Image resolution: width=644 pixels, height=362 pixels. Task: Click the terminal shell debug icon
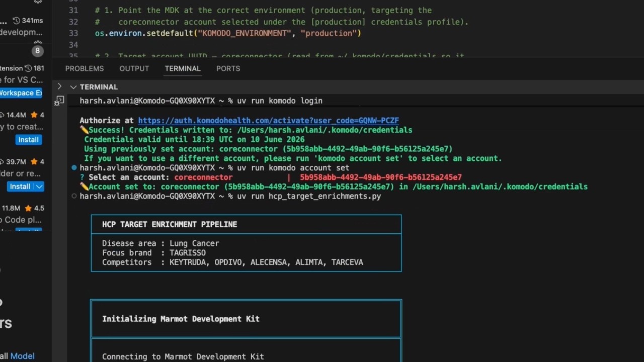point(59,101)
